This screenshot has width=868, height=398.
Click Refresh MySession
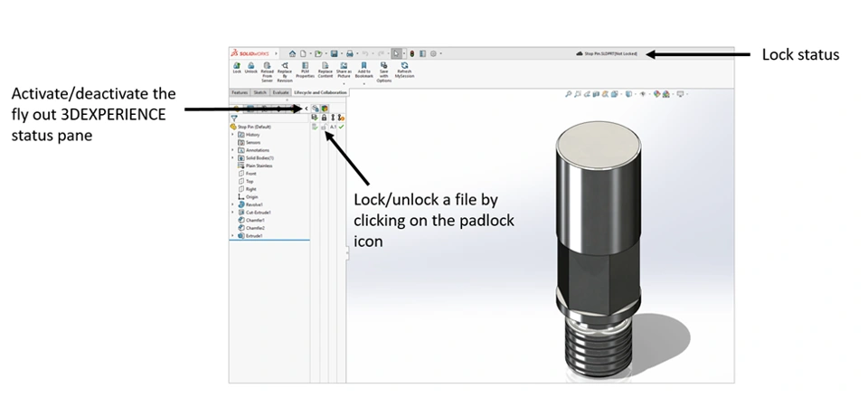(x=404, y=71)
